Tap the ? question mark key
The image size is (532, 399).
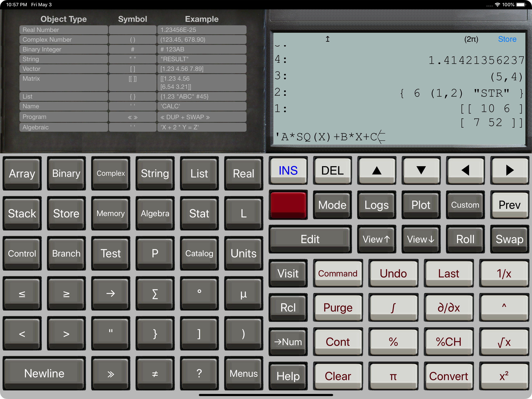[x=199, y=373]
